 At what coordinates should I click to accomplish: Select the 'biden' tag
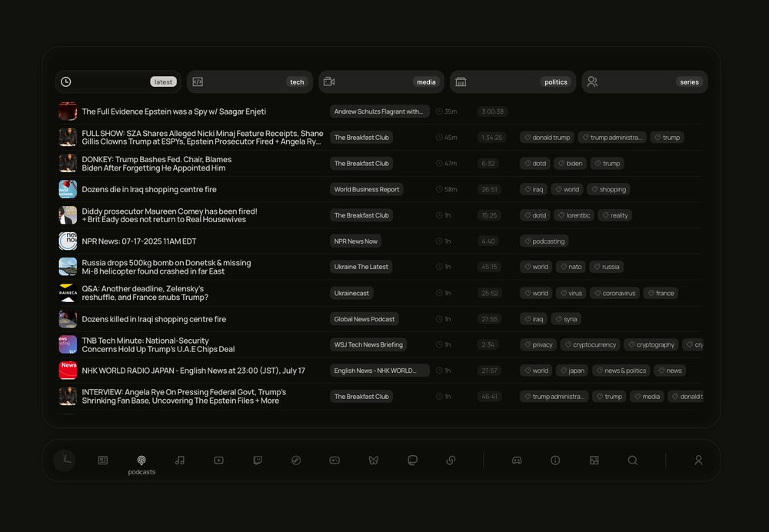[x=571, y=163]
